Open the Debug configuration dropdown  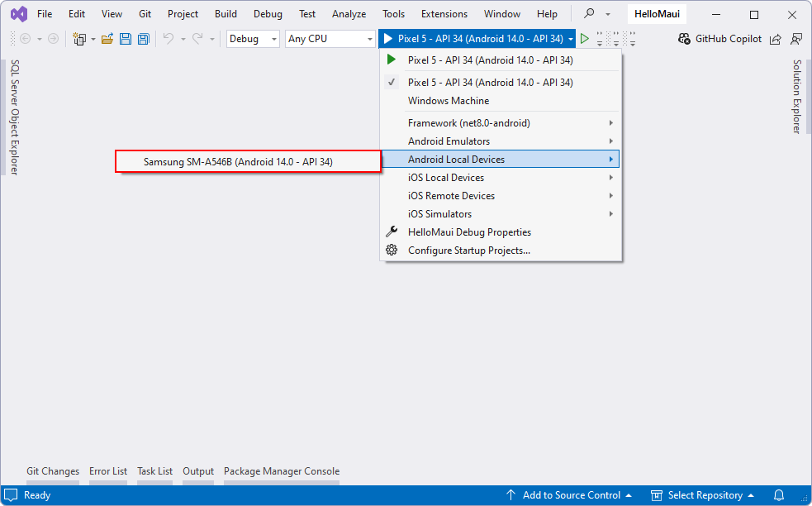coord(253,39)
